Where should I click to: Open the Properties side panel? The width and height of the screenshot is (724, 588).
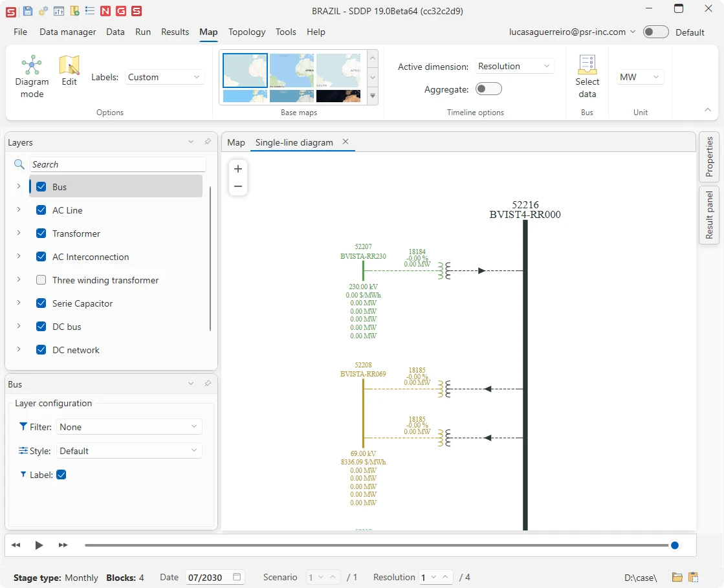[708, 157]
